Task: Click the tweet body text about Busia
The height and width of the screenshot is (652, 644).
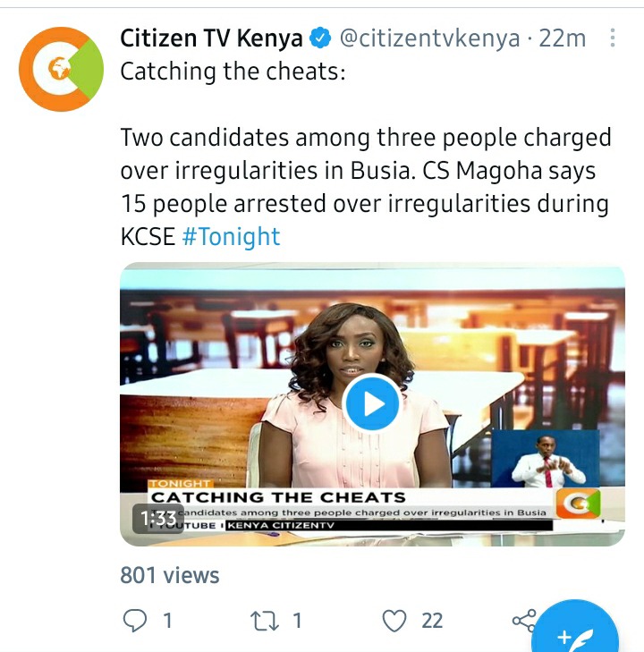Action: [x=366, y=187]
